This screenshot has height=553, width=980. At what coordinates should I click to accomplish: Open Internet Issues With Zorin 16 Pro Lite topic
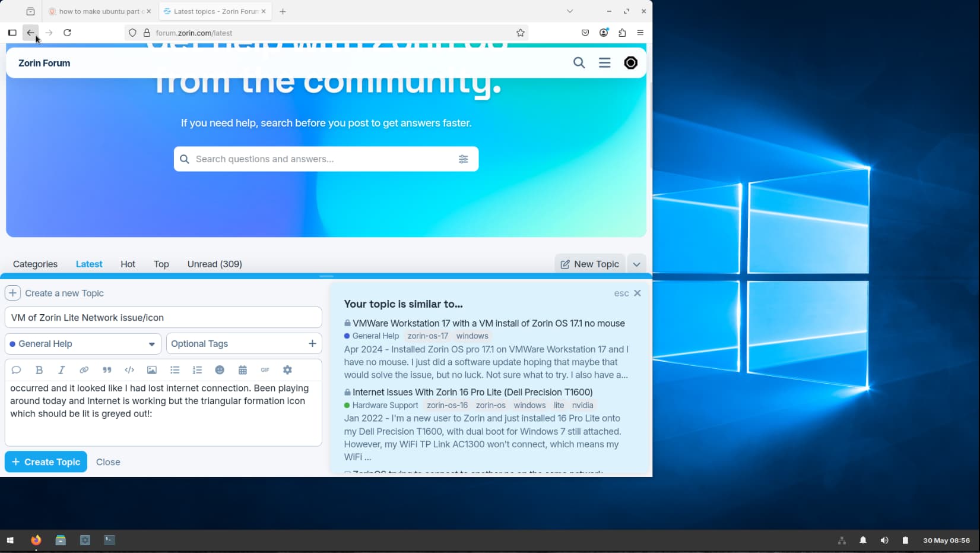pos(472,392)
